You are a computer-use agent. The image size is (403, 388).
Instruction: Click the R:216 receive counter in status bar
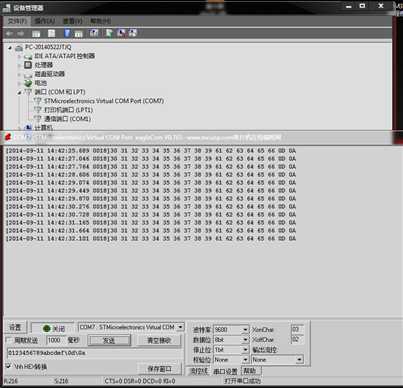11,381
